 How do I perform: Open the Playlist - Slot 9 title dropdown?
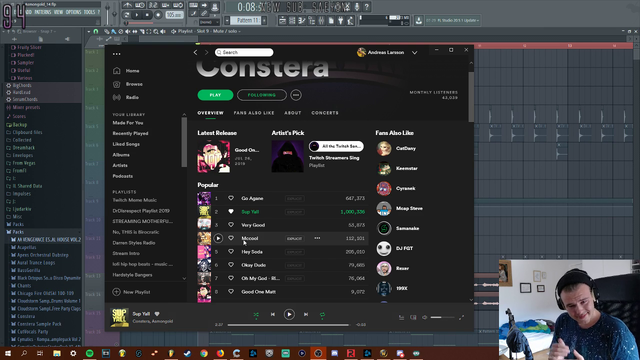click(209, 31)
